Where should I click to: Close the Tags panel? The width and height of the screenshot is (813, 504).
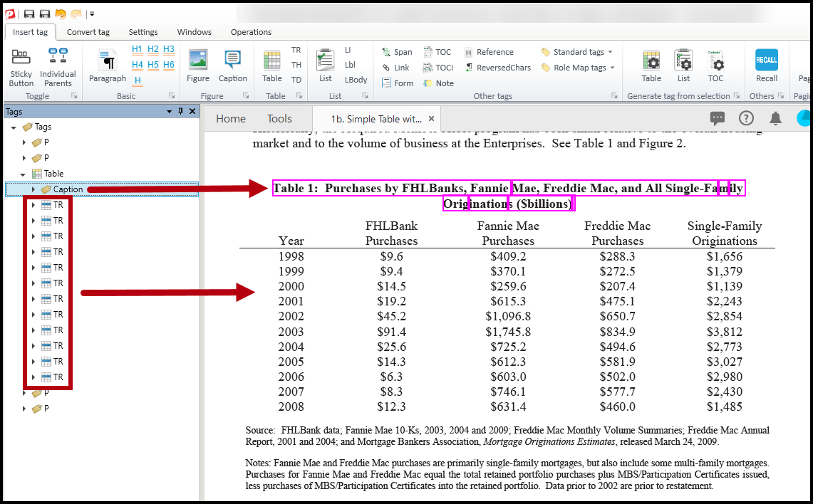(192, 111)
